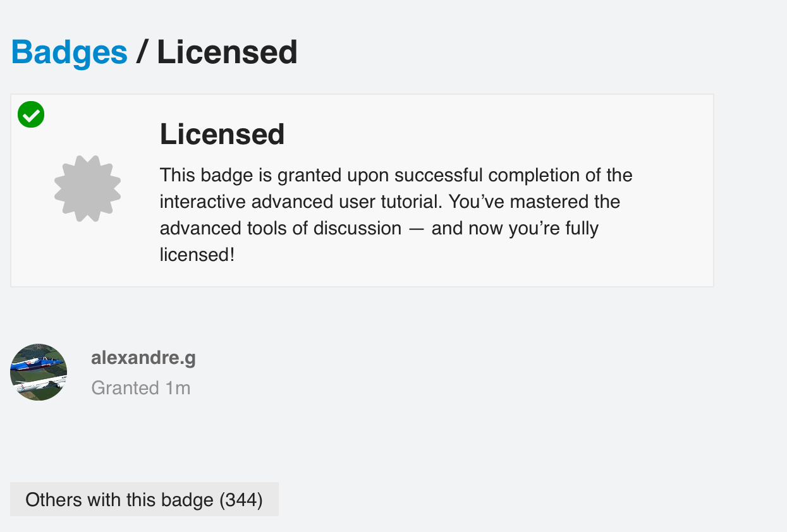Show others with this badge (344)

point(144,500)
